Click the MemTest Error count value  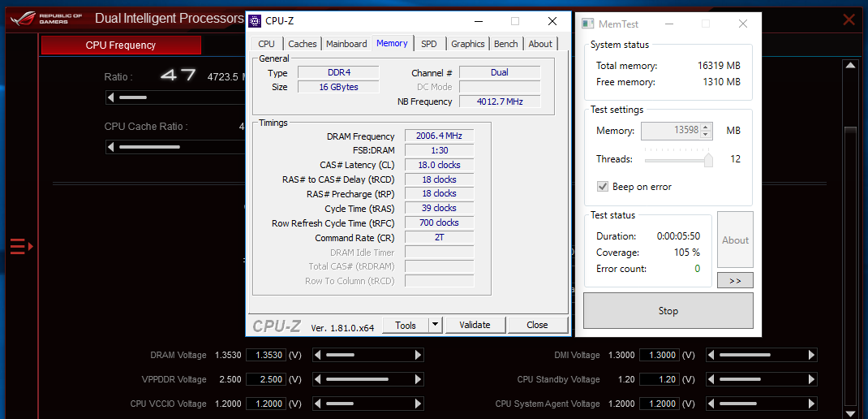click(x=697, y=268)
